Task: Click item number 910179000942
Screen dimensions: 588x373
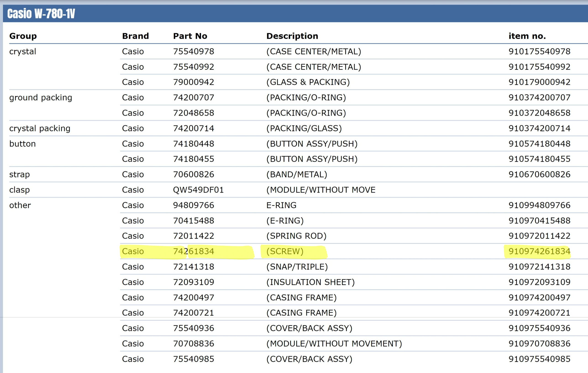Action: pos(539,82)
